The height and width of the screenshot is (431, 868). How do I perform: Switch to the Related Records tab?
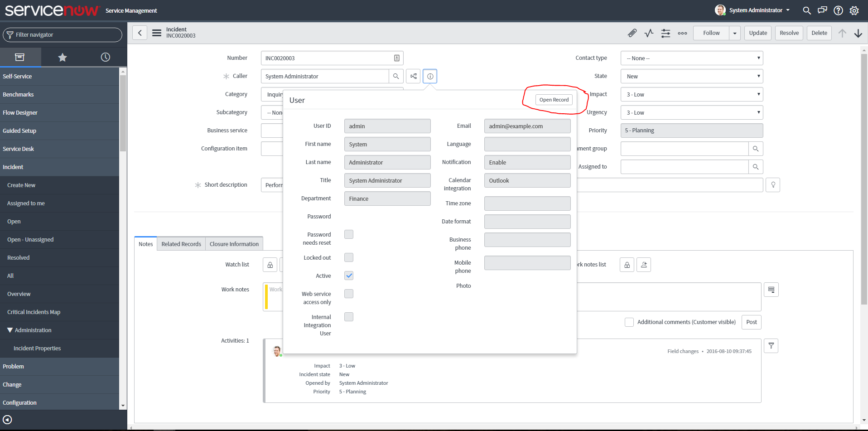(x=181, y=243)
